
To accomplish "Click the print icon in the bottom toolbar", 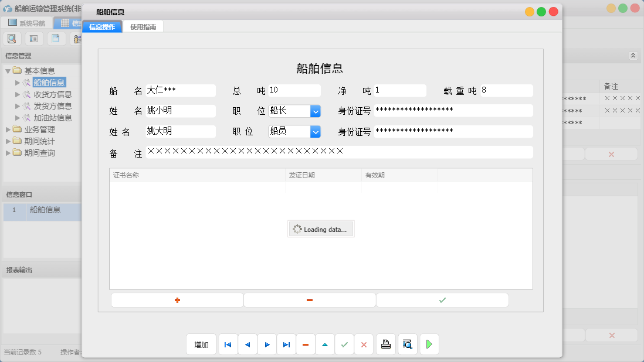I will [386, 344].
